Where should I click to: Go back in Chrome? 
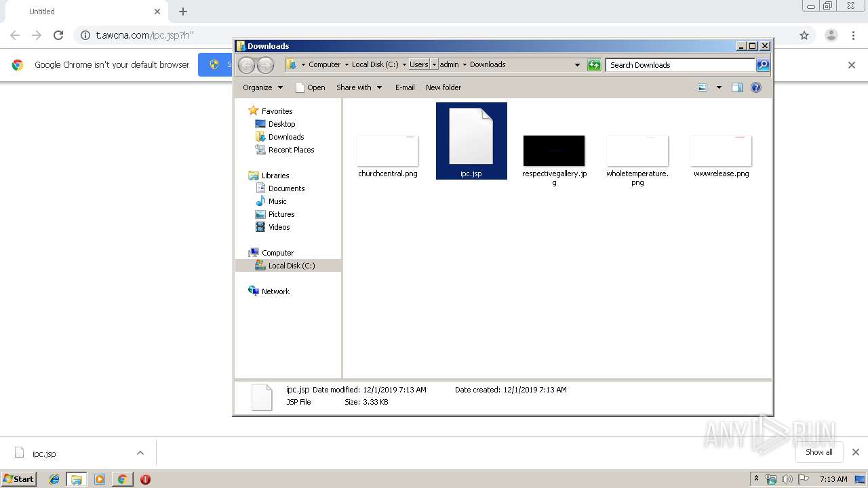coord(15,35)
